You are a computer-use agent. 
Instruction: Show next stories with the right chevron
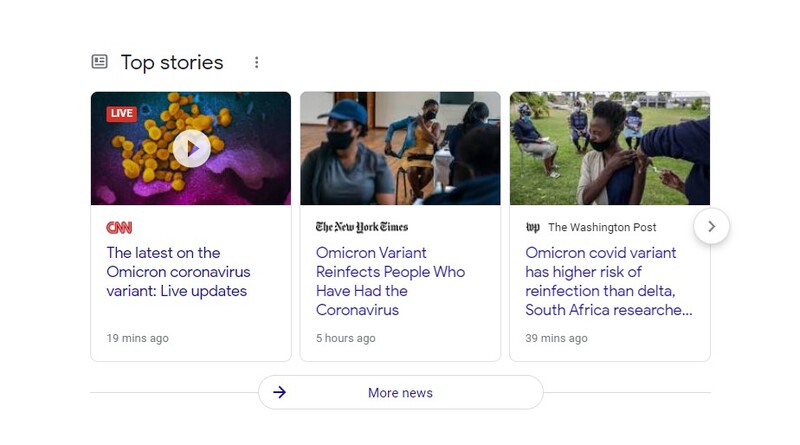point(711,226)
